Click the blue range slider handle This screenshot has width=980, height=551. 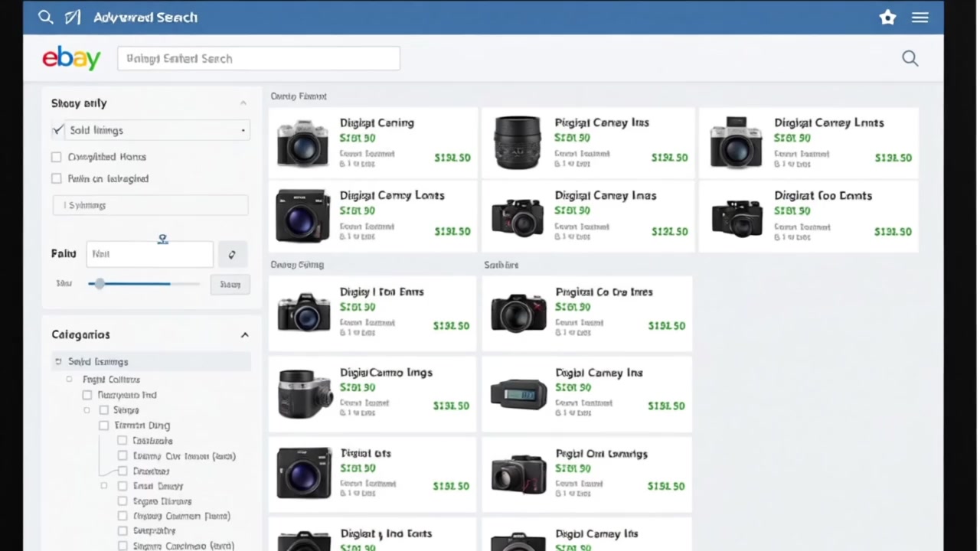tap(99, 284)
